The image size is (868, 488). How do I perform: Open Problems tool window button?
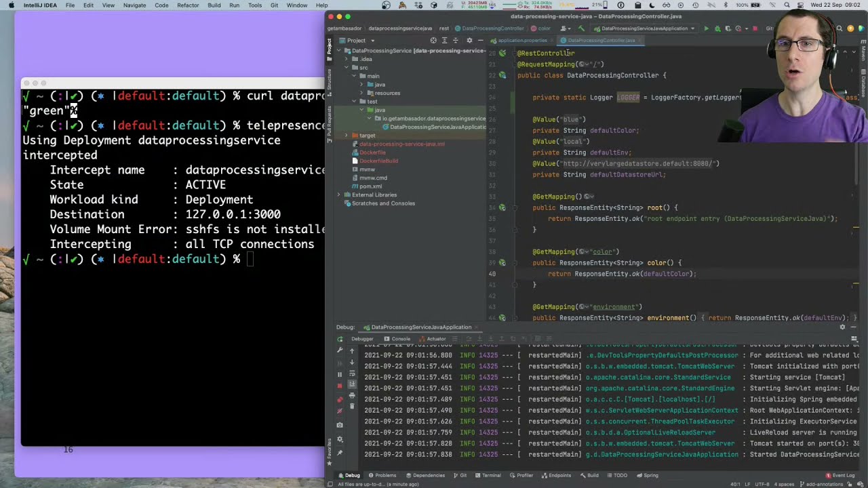click(382, 475)
